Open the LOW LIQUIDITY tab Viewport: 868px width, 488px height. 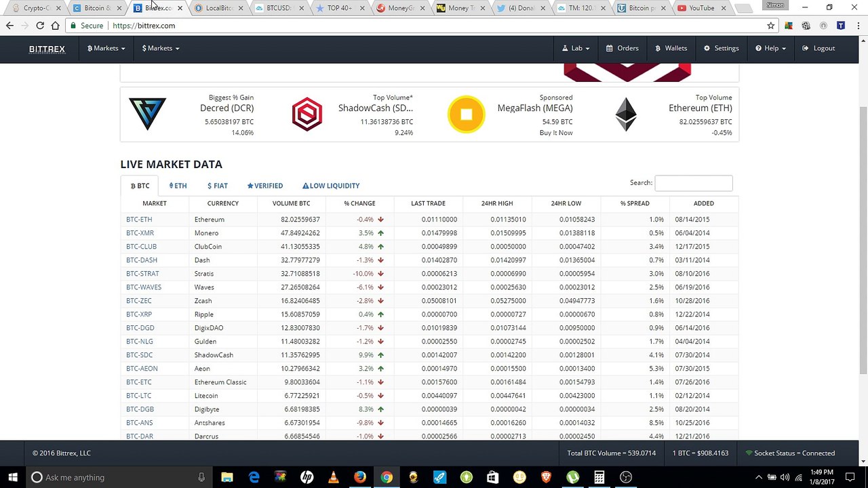(331, 186)
